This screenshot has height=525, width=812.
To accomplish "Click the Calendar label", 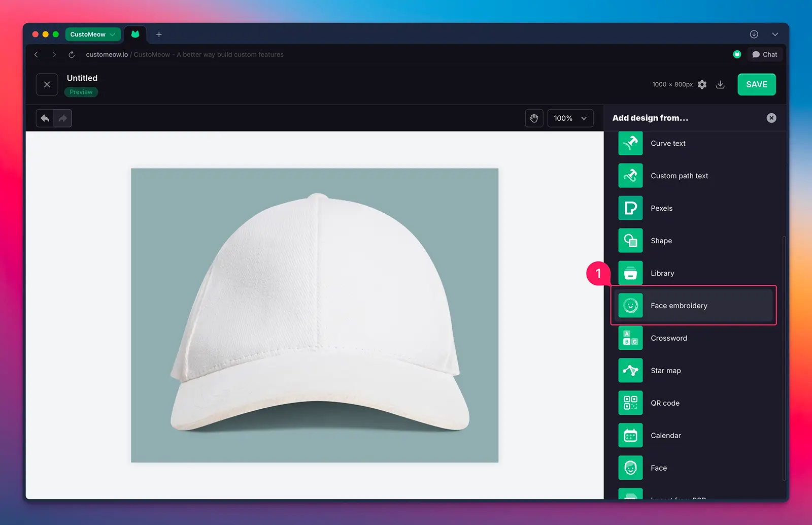I will click(666, 436).
